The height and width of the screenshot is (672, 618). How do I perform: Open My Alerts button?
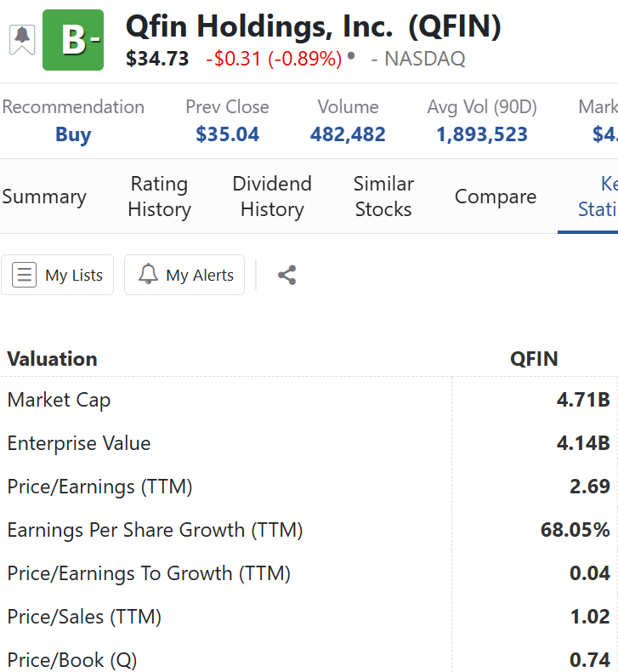tap(184, 275)
